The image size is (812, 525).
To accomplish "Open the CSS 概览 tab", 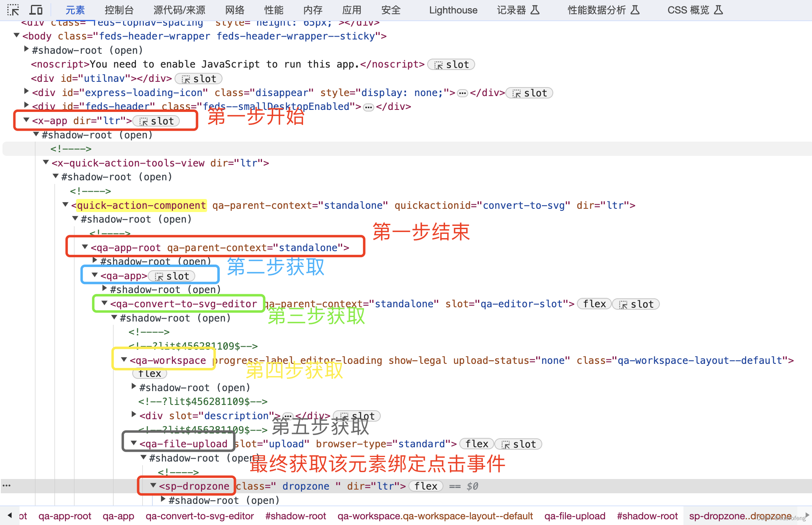I will tap(695, 10).
